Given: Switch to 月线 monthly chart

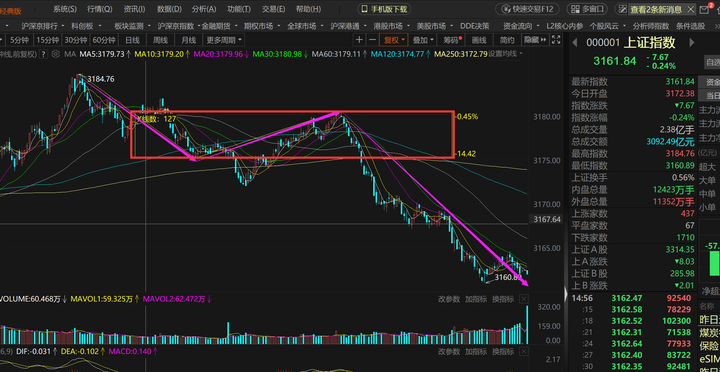Looking at the screenshot, I should point(188,40).
